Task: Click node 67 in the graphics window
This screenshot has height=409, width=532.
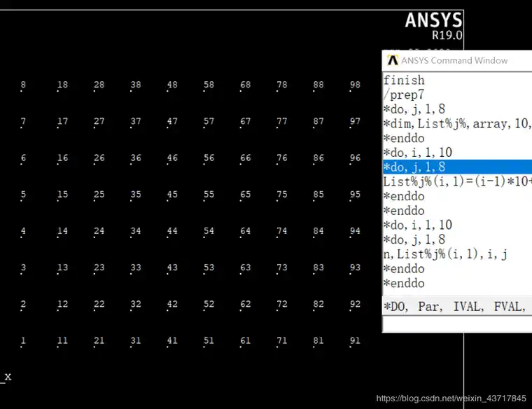Action: click(245, 122)
